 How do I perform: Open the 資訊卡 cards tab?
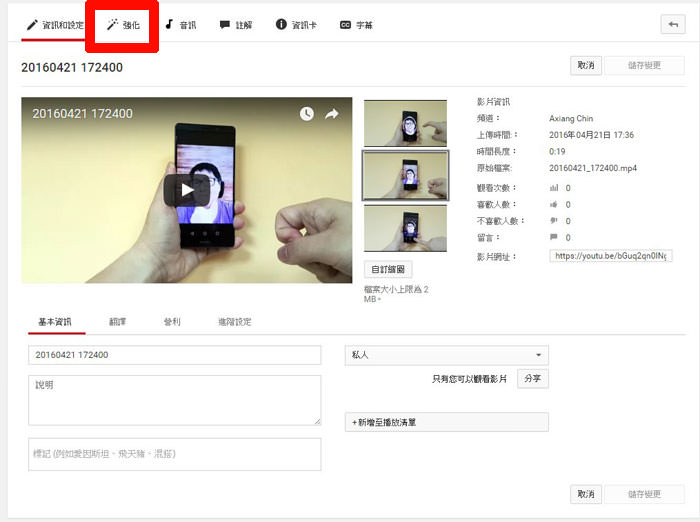(296, 25)
